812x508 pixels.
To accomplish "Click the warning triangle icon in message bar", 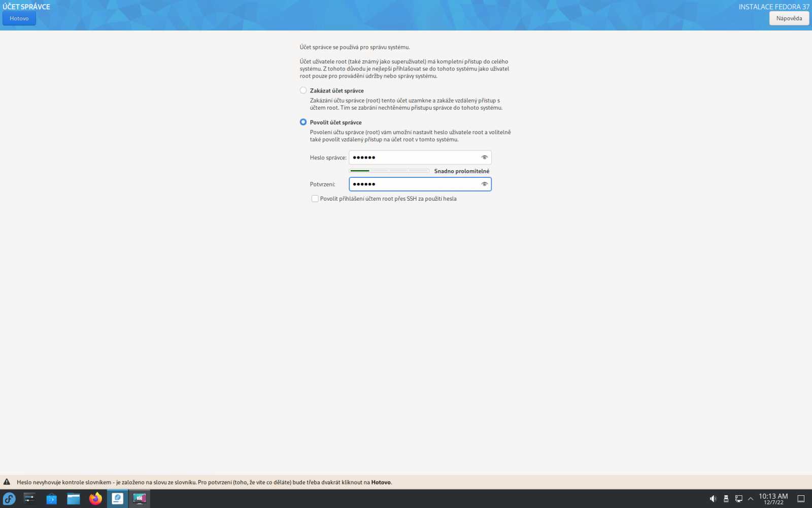I will point(7,482).
